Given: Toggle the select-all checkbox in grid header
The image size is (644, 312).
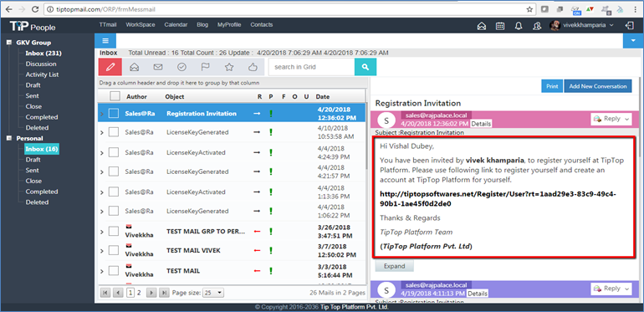Looking at the screenshot, I should pyautogui.click(x=115, y=96).
